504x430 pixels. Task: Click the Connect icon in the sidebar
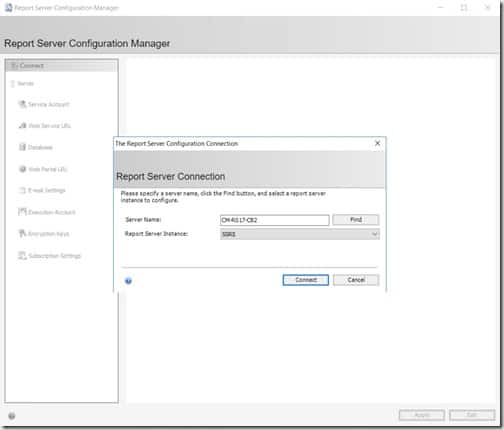(14, 66)
